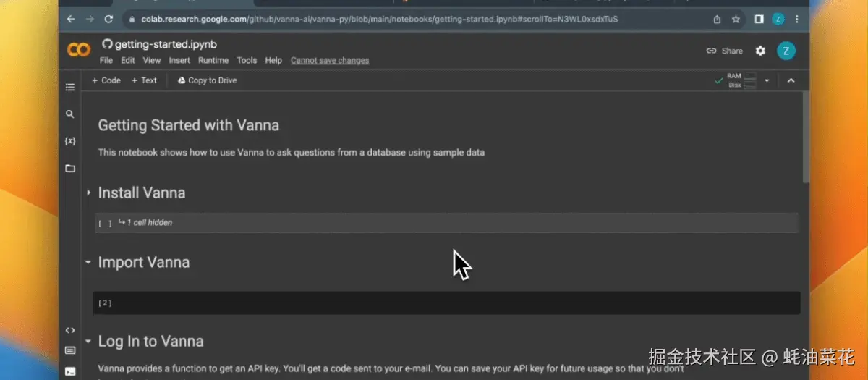The width and height of the screenshot is (868, 380).
Task: Toggle the browser side panel icon
Action: coord(759,19)
